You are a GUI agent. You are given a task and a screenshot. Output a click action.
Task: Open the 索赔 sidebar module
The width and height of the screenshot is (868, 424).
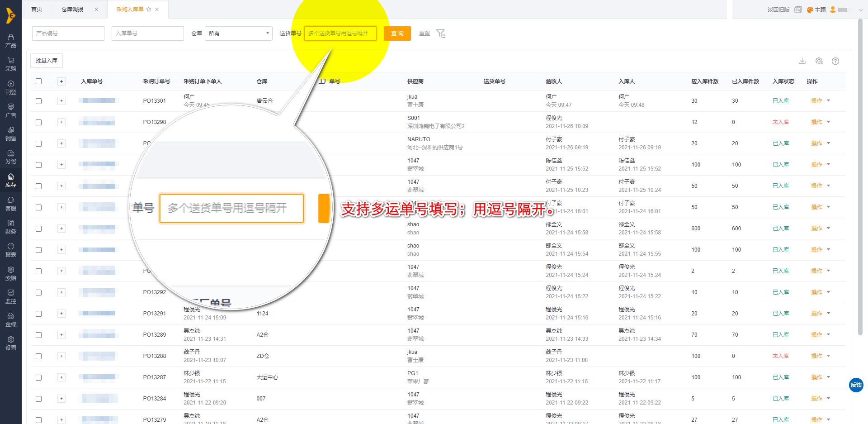(x=11, y=273)
